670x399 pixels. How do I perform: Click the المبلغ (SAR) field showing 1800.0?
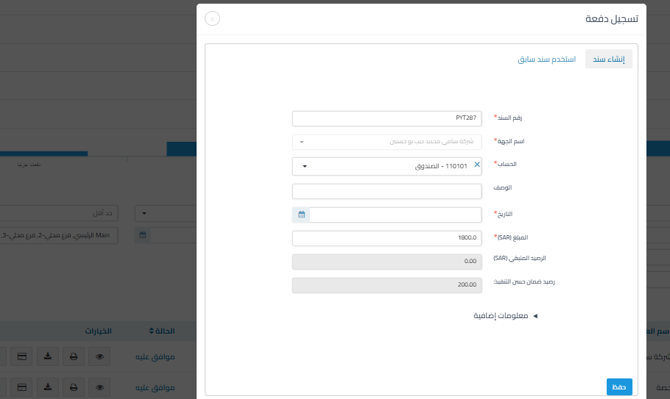tap(387, 238)
